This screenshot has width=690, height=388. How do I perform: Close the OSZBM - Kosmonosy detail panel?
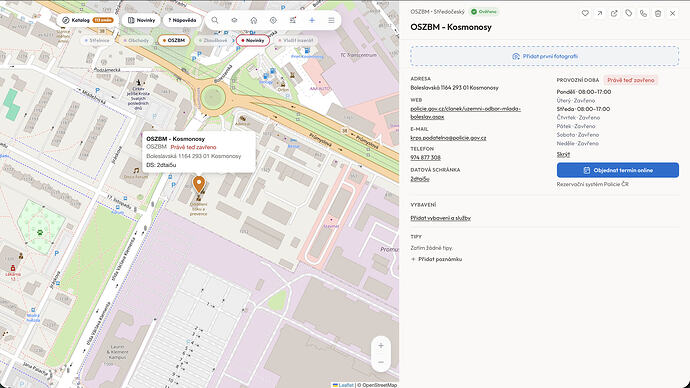pos(672,13)
